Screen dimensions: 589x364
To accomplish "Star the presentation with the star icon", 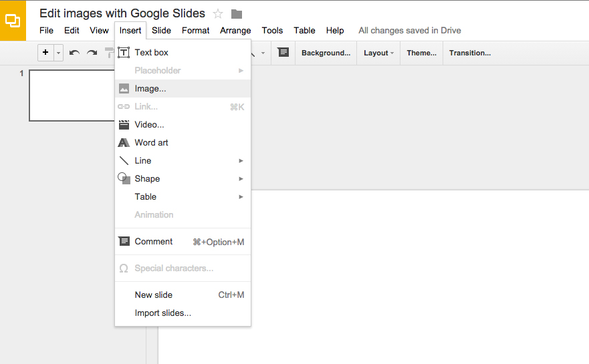I will pos(218,14).
